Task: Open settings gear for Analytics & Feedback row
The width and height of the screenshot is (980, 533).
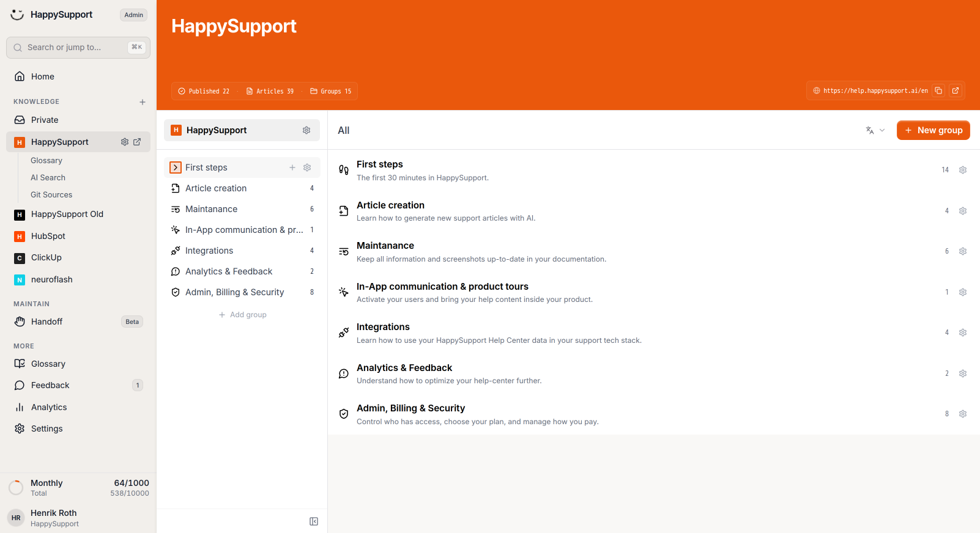Action: click(963, 373)
